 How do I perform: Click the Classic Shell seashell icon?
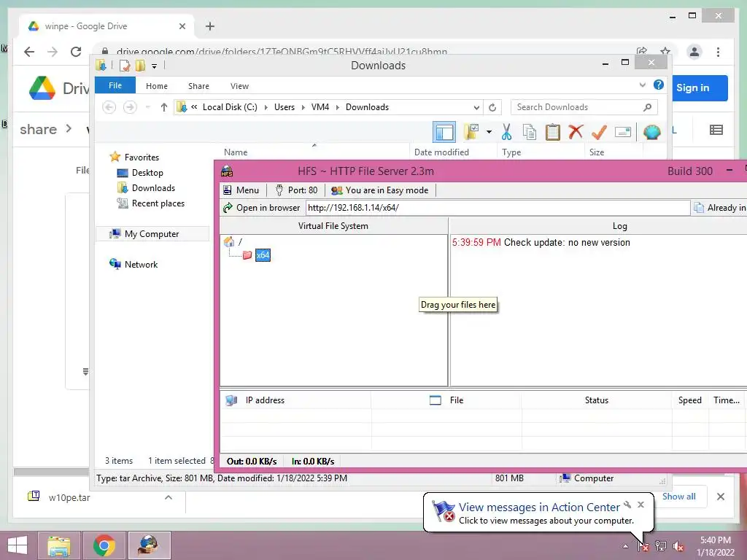(651, 132)
